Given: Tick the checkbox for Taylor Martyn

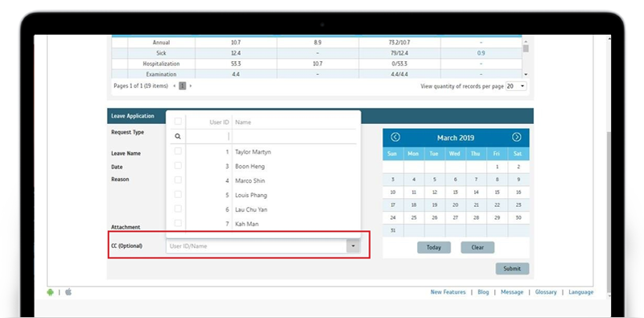Looking at the screenshot, I should click(178, 151).
